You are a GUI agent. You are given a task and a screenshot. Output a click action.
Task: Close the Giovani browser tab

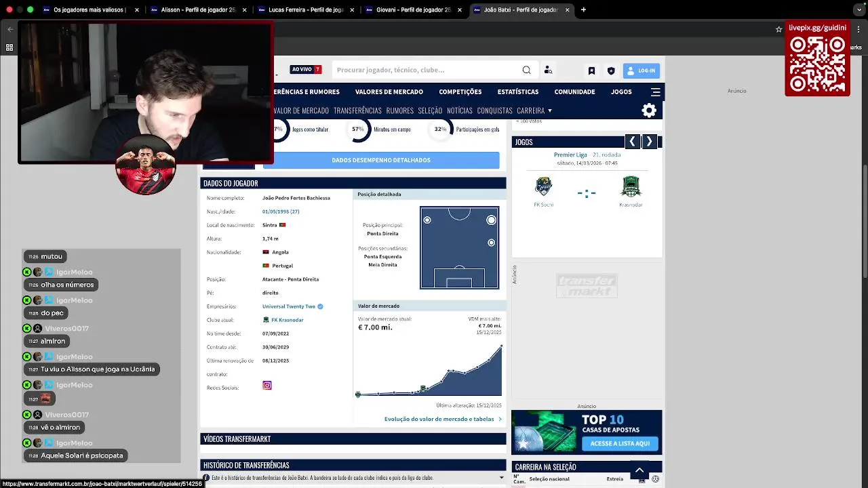coord(459,10)
